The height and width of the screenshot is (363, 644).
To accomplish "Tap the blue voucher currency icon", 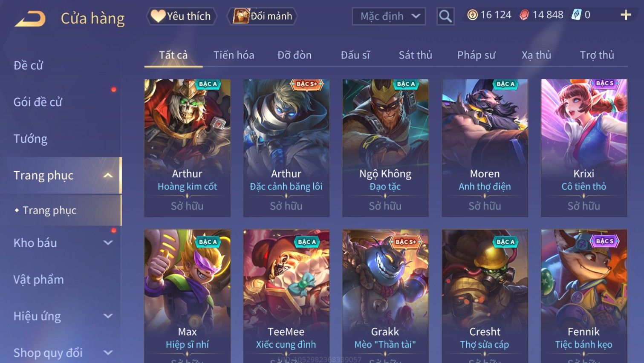I will (576, 15).
